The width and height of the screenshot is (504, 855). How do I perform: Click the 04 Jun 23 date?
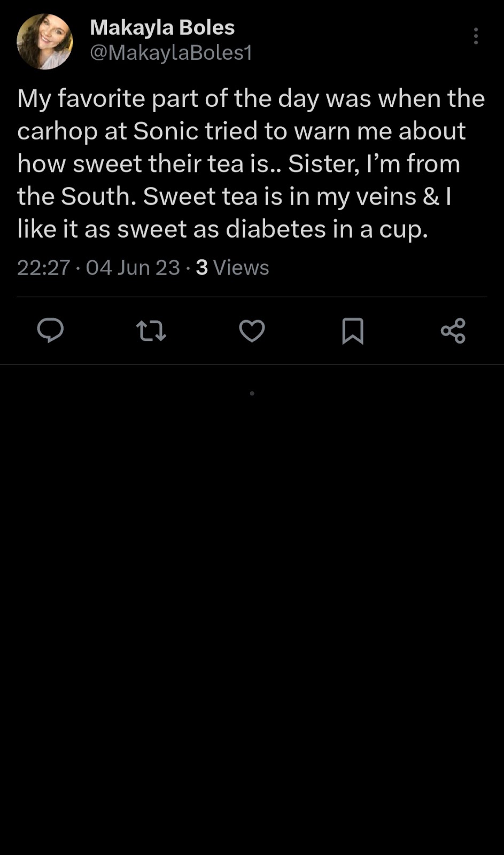133,267
